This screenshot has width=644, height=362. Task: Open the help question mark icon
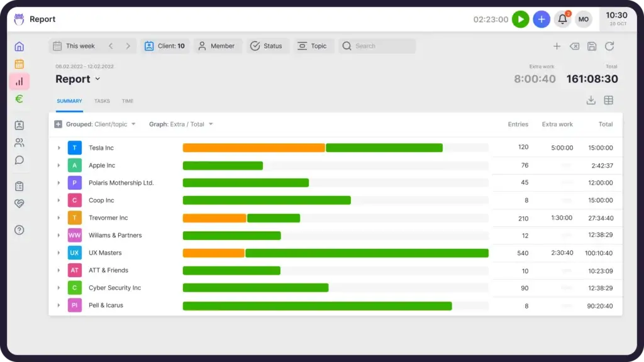pyautogui.click(x=19, y=230)
